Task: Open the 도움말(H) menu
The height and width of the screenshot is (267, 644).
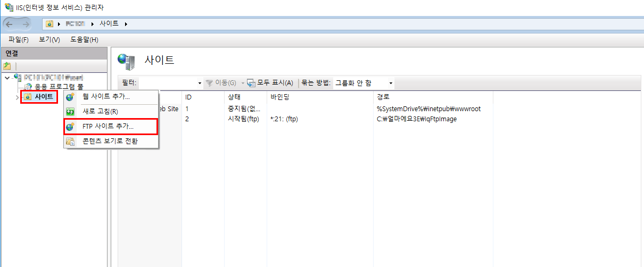Action: (x=84, y=40)
